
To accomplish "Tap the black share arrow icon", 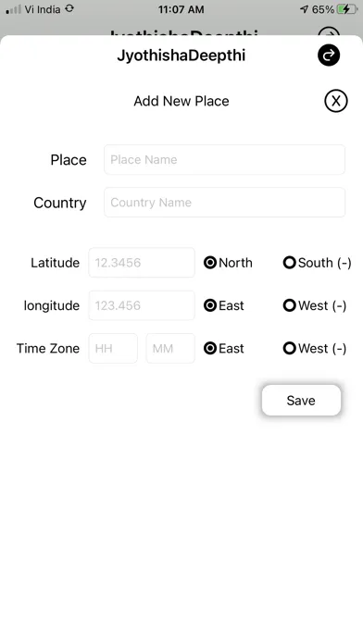I will pyautogui.click(x=329, y=55).
